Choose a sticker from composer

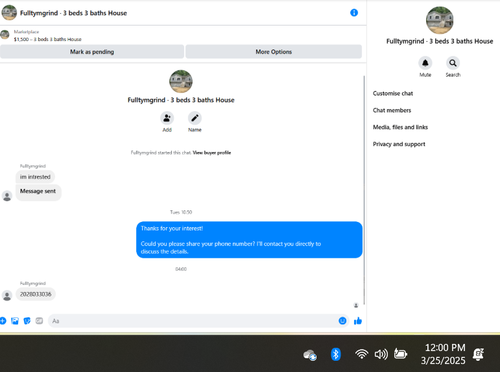pos(27,321)
